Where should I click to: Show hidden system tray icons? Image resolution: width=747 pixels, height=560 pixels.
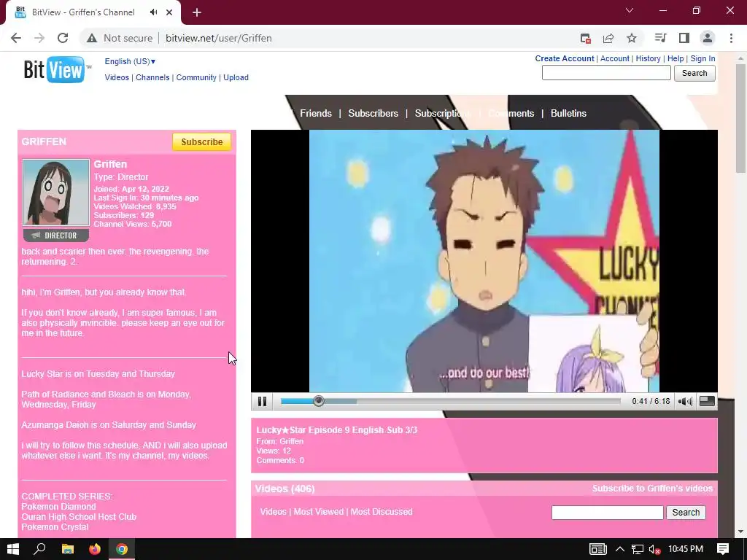[620, 549]
